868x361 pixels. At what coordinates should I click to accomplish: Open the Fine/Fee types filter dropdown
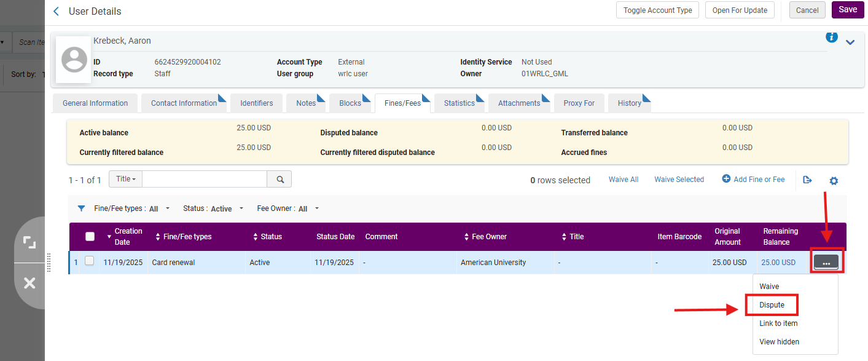tap(132, 208)
